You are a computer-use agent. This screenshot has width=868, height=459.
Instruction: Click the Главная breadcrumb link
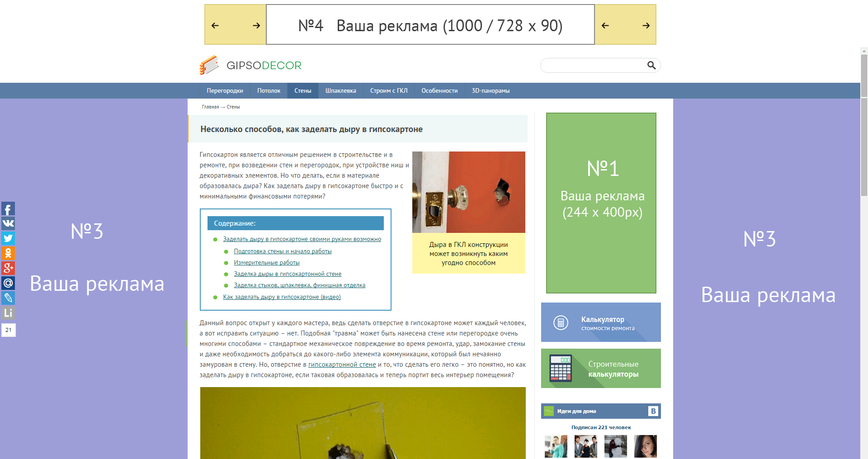[x=210, y=107]
